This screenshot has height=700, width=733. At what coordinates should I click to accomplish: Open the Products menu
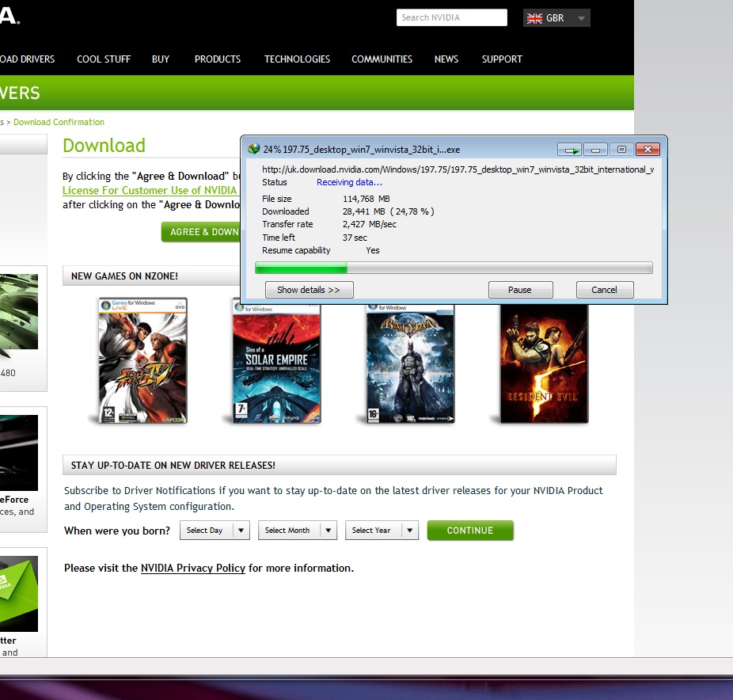[x=218, y=59]
